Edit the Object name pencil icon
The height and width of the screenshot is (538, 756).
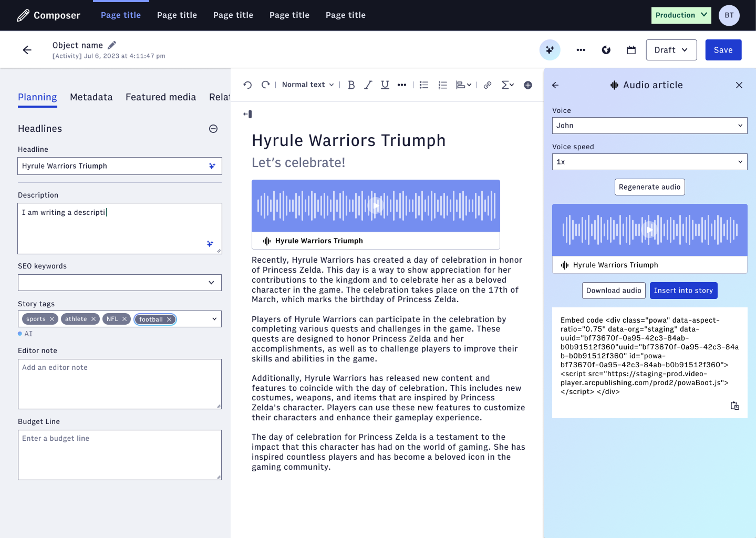[x=112, y=45]
